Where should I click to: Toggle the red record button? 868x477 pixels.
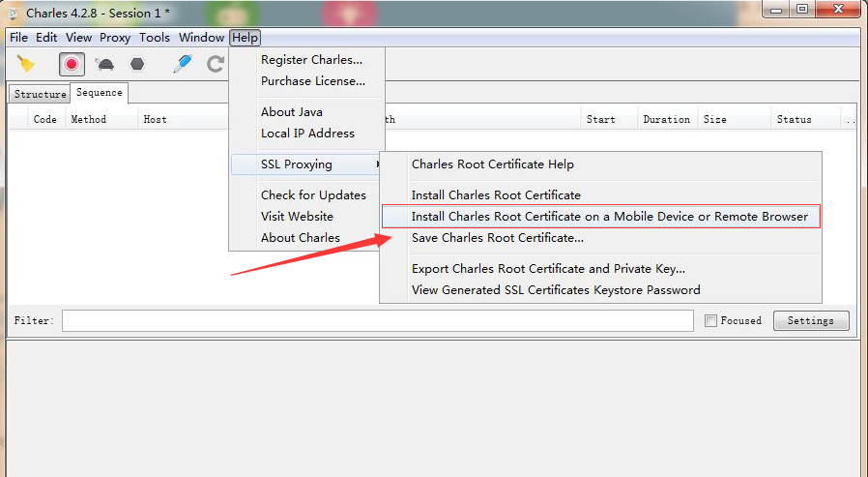tap(72, 64)
